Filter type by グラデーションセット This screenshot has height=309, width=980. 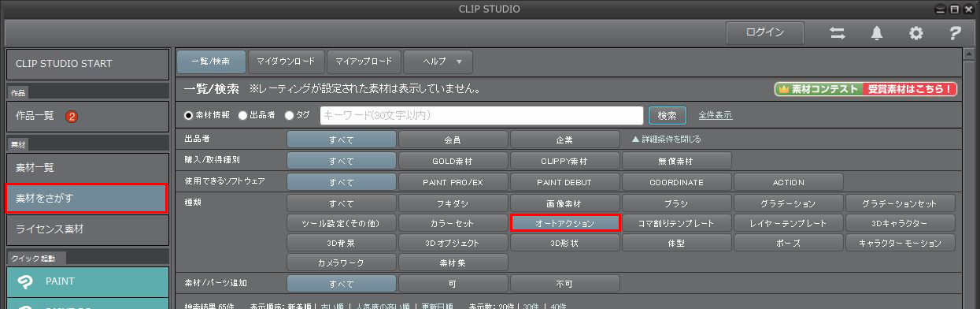coord(900,203)
